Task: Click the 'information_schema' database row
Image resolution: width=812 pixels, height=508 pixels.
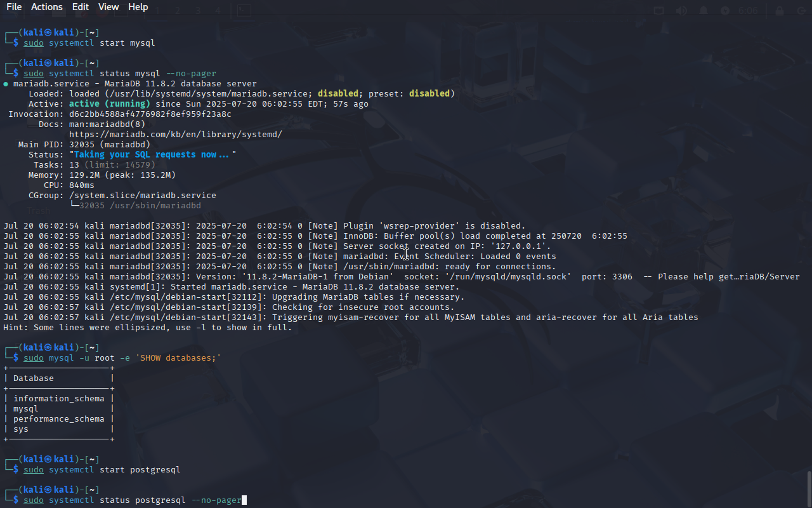Action: tap(59, 399)
